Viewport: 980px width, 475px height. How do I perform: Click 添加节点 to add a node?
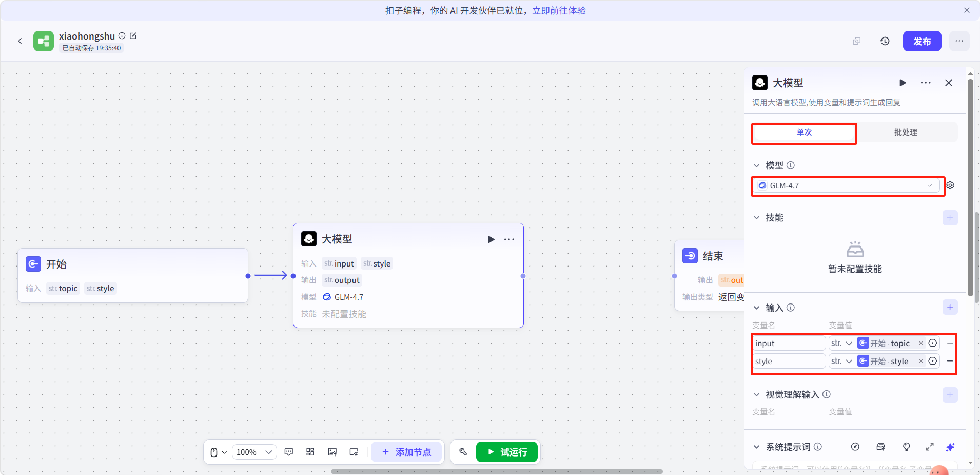(x=407, y=452)
